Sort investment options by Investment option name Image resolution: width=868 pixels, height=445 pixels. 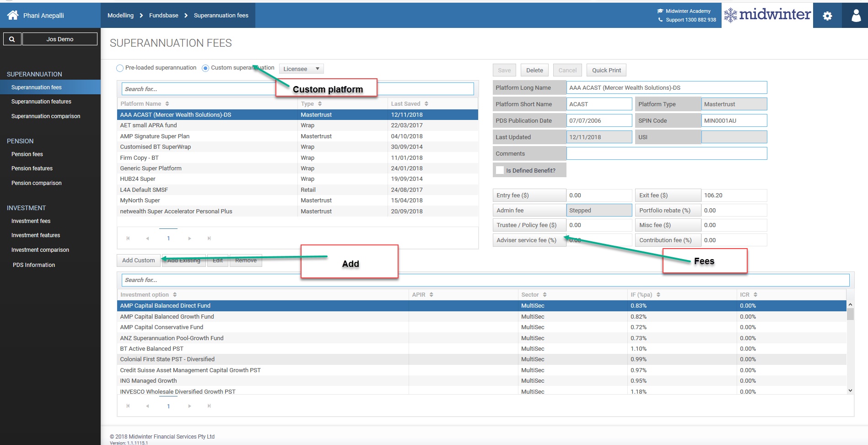coord(175,295)
